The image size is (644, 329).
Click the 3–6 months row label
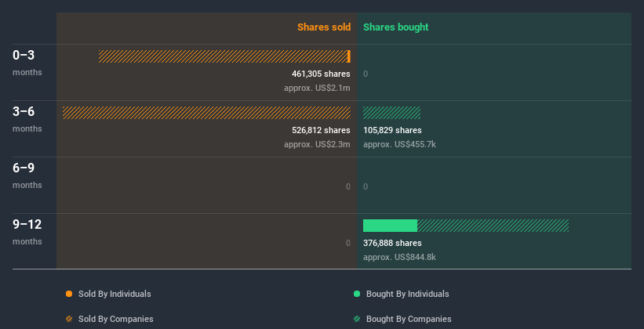point(27,119)
